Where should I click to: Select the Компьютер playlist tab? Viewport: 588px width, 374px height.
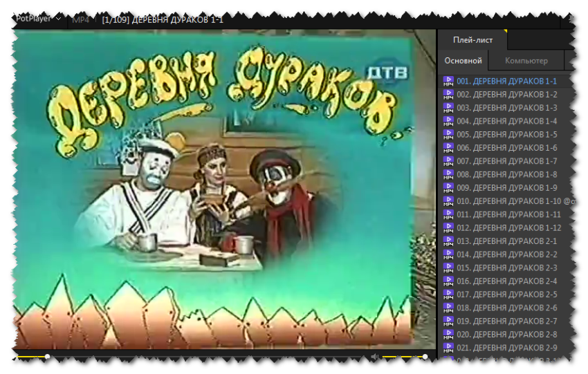pos(526,61)
